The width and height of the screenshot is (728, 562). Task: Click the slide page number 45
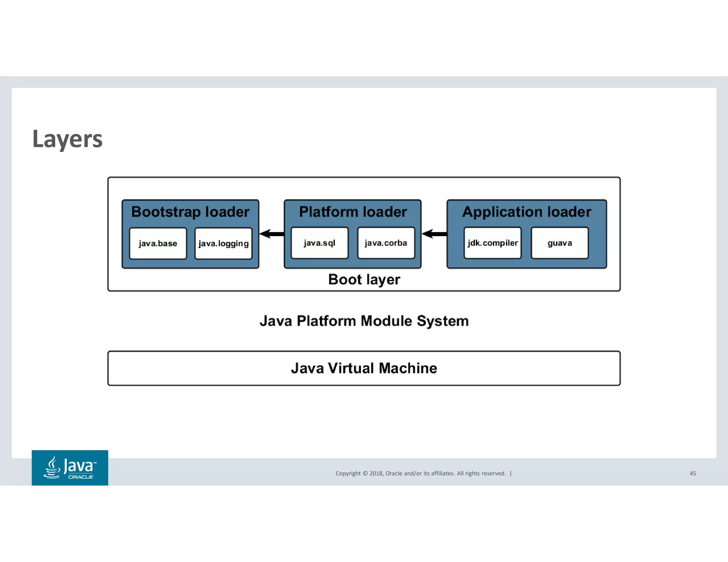tap(692, 473)
